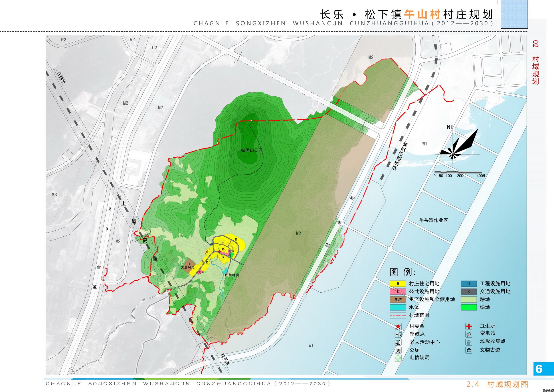Screen dimensions: 554x392
Task: Click the red cross clinic marker on the map
Action: coord(219,252)
